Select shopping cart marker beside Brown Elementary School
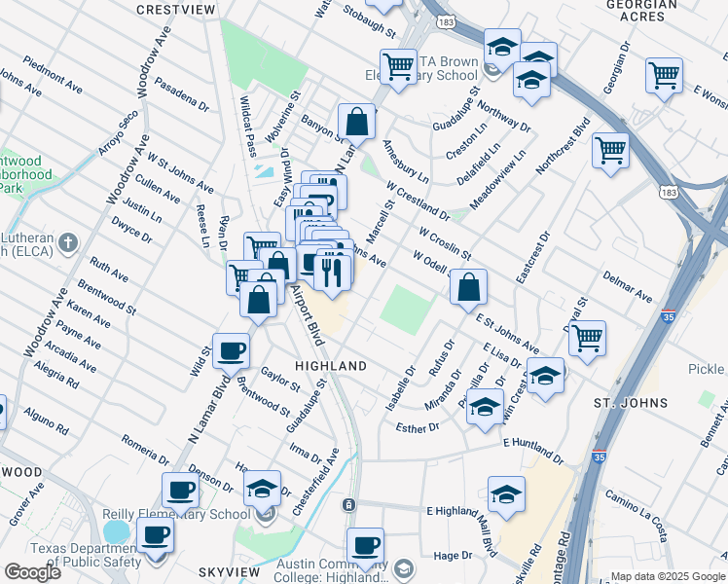 tap(399, 67)
